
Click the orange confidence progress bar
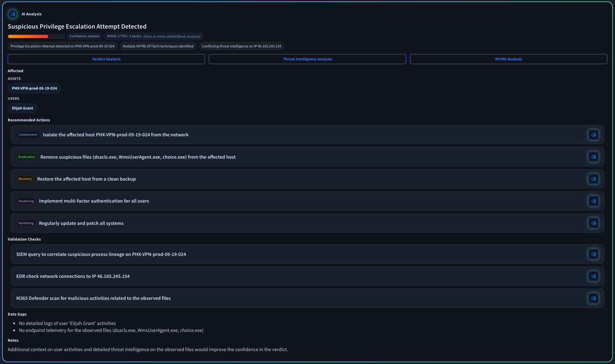(36, 36)
